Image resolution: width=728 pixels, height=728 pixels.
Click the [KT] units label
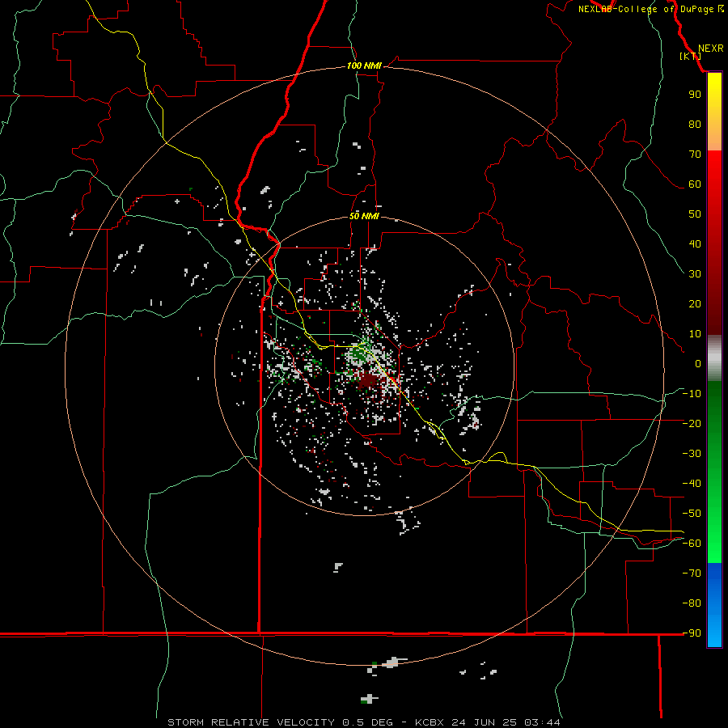[690, 56]
